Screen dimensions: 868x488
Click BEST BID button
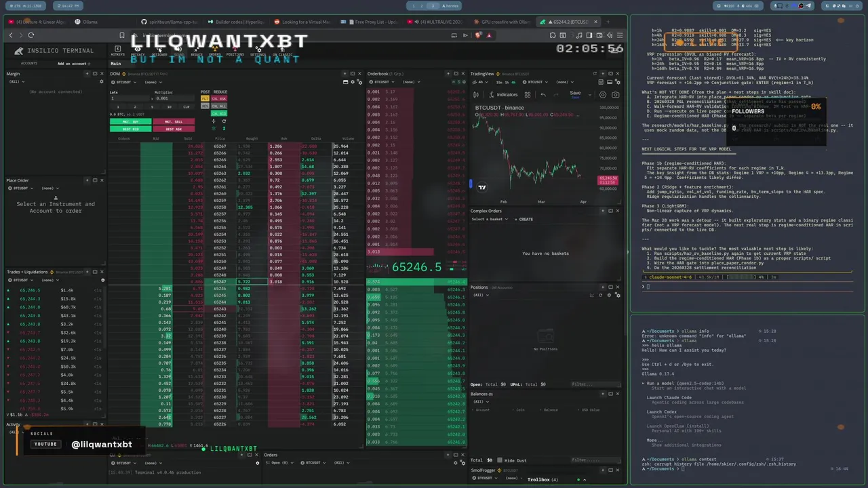point(131,129)
